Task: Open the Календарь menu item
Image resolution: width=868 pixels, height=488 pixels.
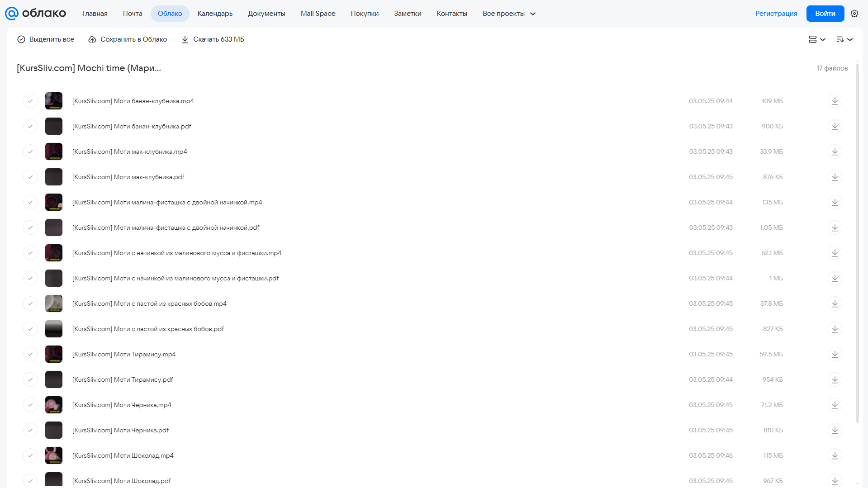Action: tap(215, 14)
